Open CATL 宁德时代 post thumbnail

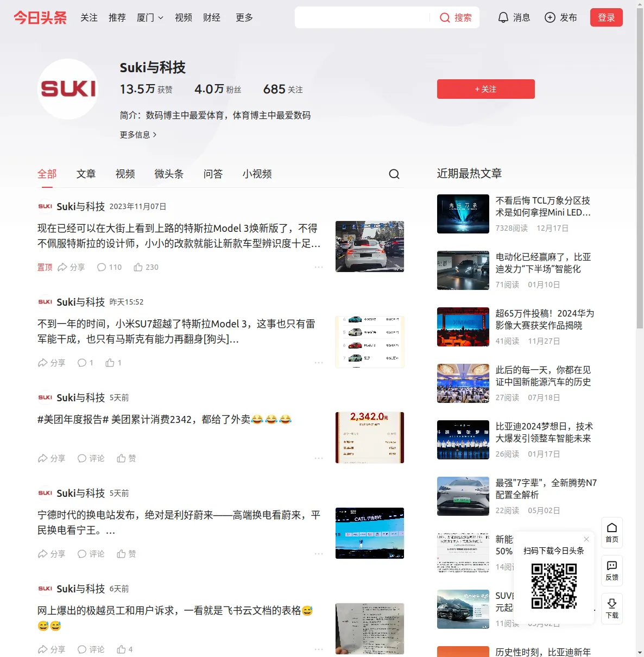370,533
